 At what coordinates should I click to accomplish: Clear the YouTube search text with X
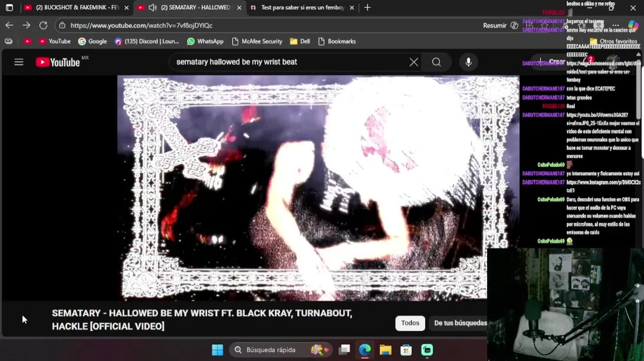coord(414,62)
